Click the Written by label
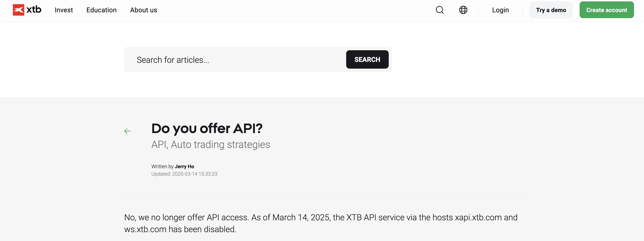 point(162,166)
